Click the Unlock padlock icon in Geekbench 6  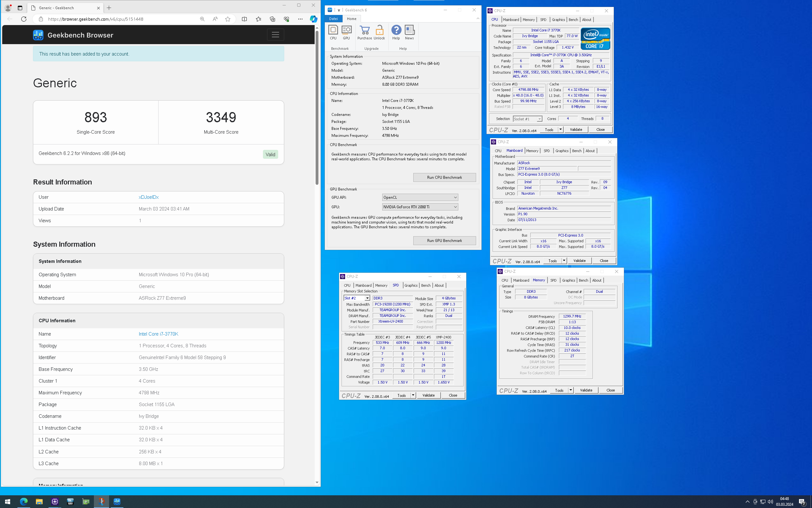[379, 33]
